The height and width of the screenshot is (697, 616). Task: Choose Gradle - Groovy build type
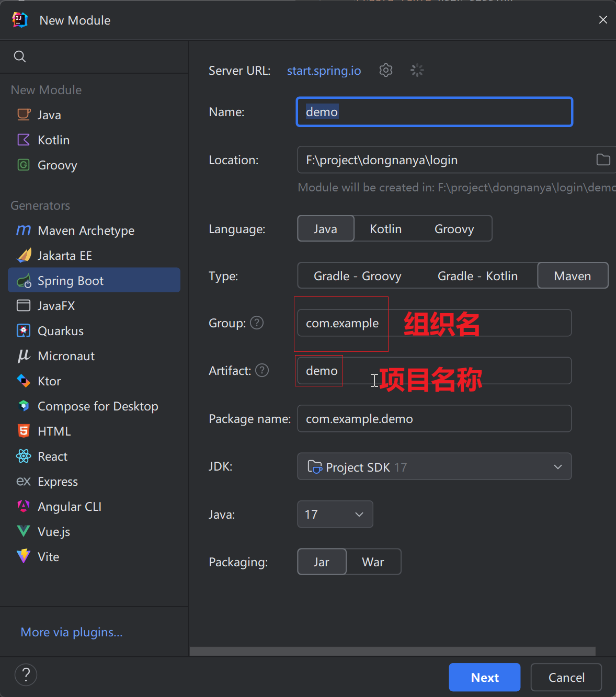pos(358,276)
